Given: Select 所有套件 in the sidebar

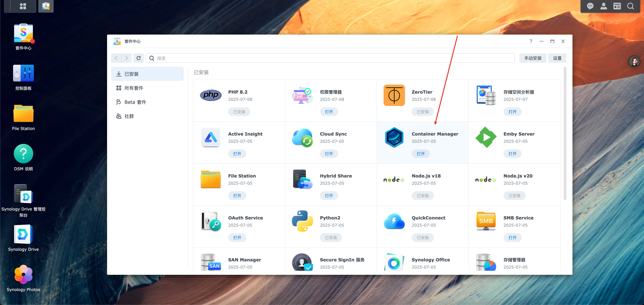Looking at the screenshot, I should point(147,88).
